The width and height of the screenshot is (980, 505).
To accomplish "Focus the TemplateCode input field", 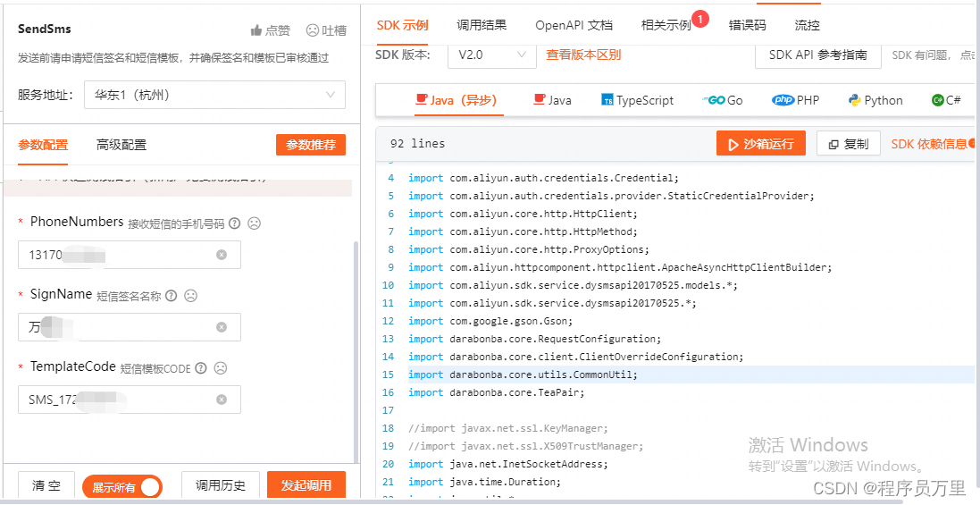I will (130, 400).
